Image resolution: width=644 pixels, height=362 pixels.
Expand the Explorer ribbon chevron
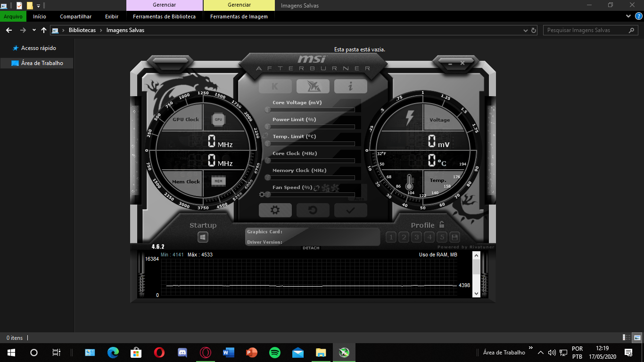[x=628, y=16]
